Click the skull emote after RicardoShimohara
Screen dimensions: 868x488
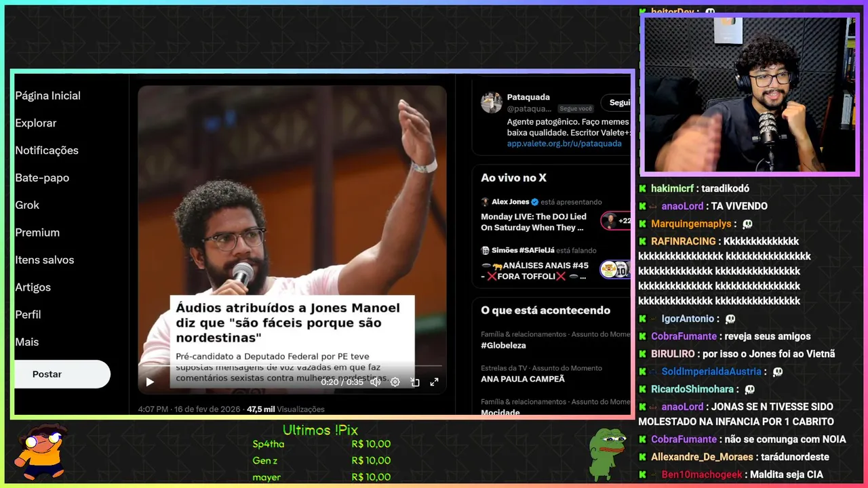coord(749,389)
